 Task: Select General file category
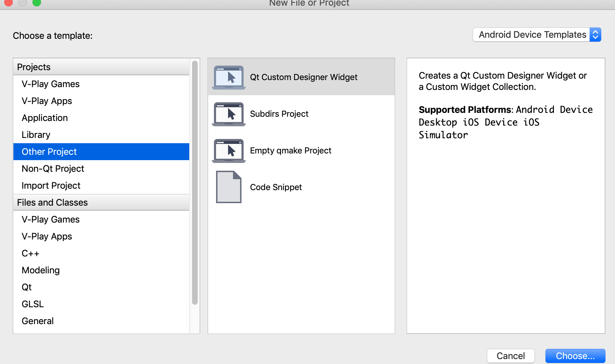pos(38,321)
